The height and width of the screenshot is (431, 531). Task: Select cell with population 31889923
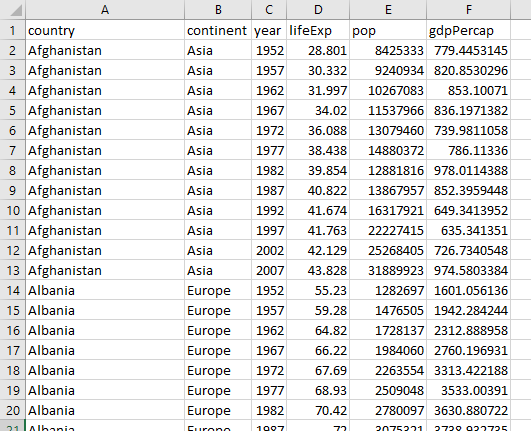(x=388, y=270)
